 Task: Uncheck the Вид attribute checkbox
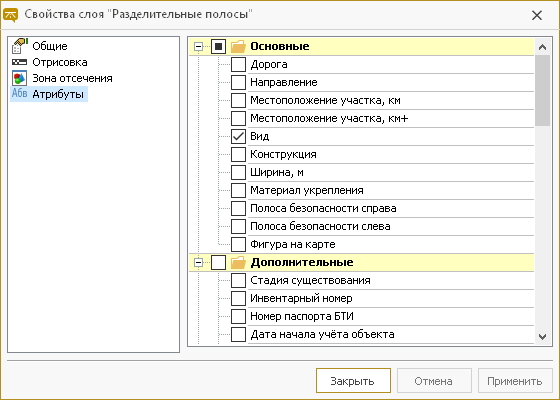(238, 136)
